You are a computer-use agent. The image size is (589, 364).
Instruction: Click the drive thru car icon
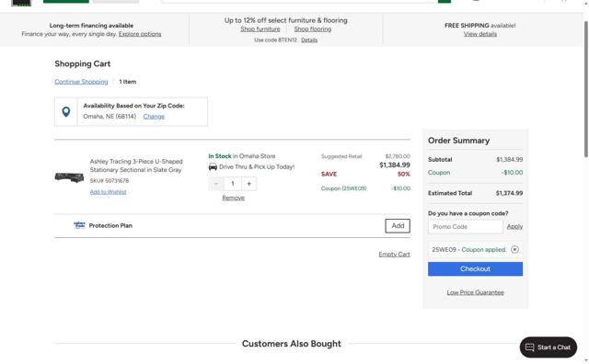[x=213, y=167]
